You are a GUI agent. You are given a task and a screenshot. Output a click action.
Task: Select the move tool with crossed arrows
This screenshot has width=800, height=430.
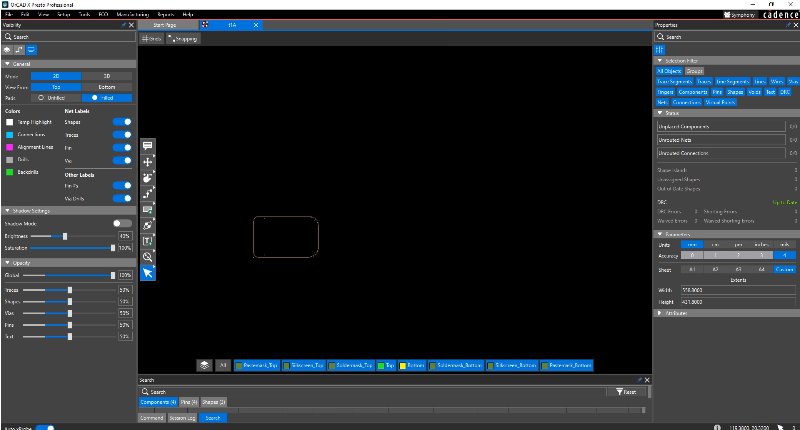click(147, 161)
